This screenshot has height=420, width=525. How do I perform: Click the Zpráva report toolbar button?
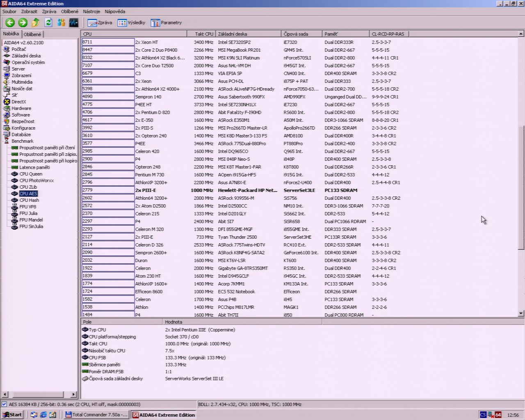pyautogui.click(x=100, y=23)
